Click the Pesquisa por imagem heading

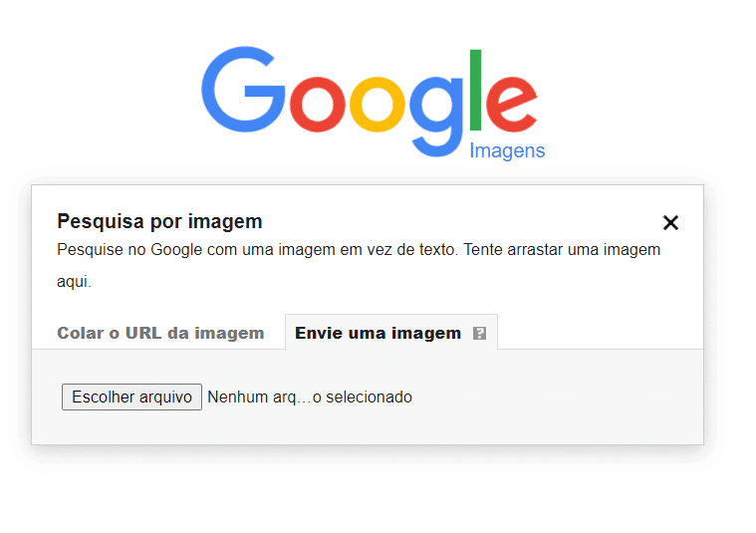click(159, 221)
